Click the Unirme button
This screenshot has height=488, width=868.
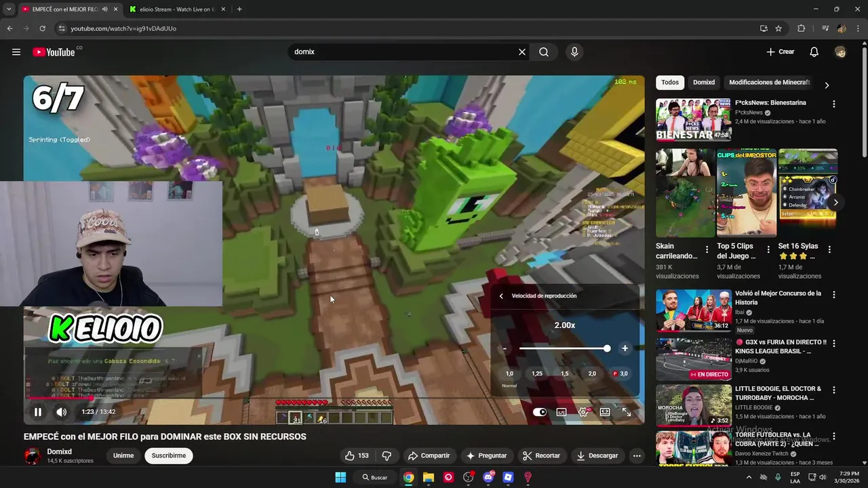[x=123, y=456]
